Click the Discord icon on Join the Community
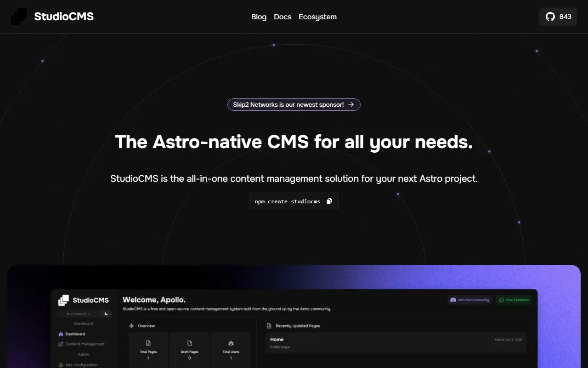 [x=453, y=300]
